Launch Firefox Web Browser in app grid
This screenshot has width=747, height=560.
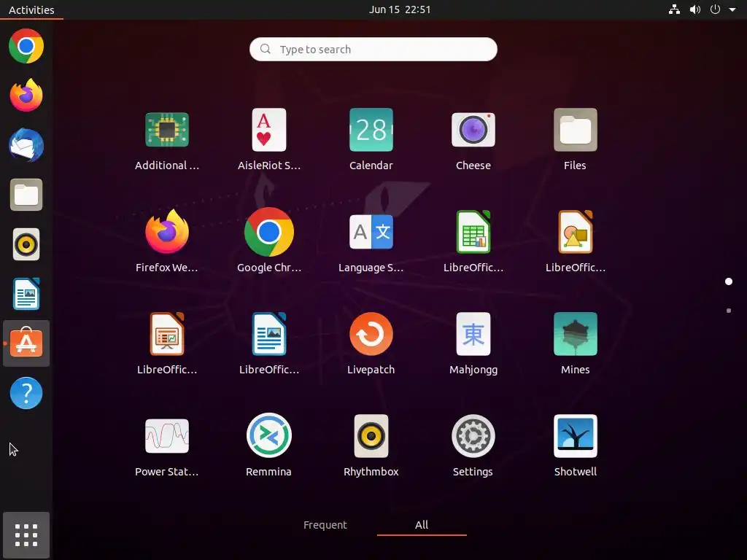click(167, 232)
